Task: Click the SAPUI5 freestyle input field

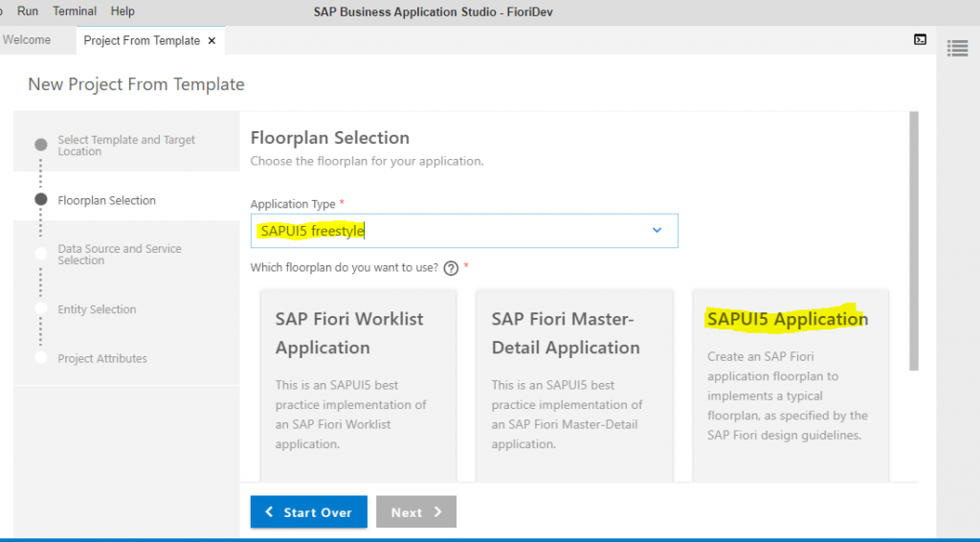Action: 464,231
